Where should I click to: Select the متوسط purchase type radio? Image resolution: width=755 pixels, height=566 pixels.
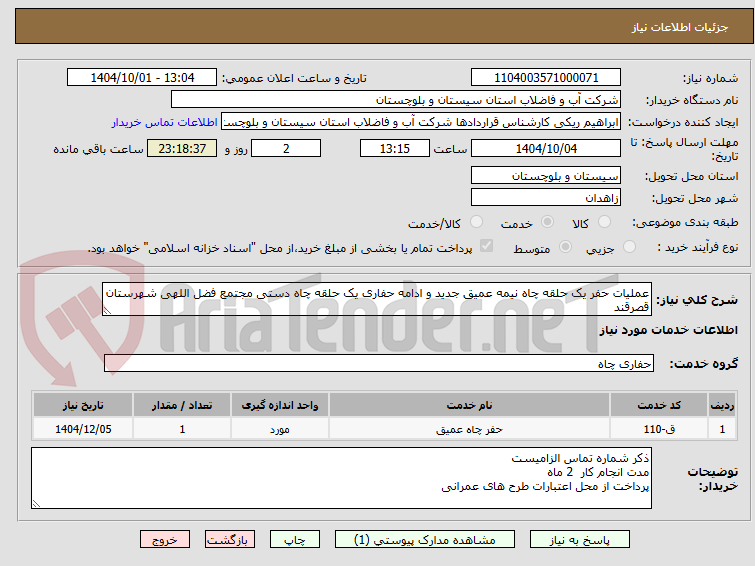pyautogui.click(x=565, y=247)
